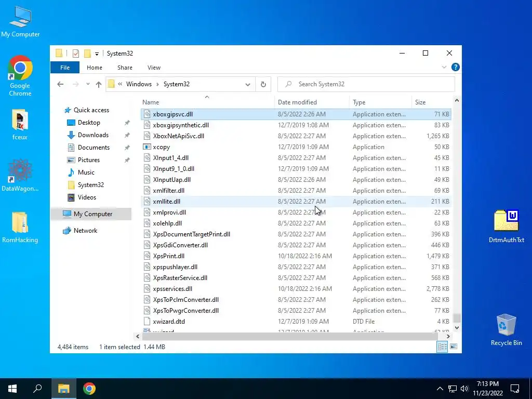The width and height of the screenshot is (532, 399).
Task: Open the network tray icon
Action: coord(453,389)
